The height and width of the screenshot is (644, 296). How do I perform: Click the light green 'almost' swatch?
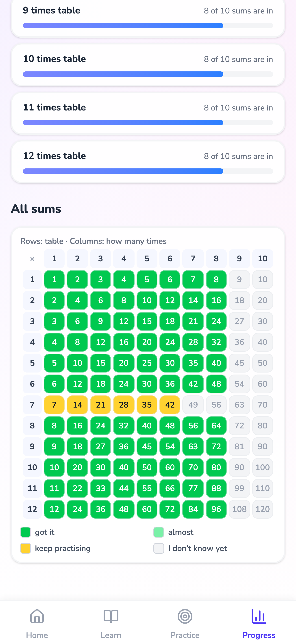159,532
